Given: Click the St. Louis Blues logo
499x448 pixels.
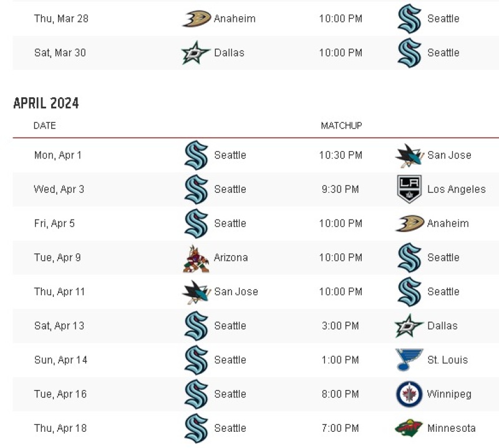Looking at the screenshot, I should coord(409,360).
